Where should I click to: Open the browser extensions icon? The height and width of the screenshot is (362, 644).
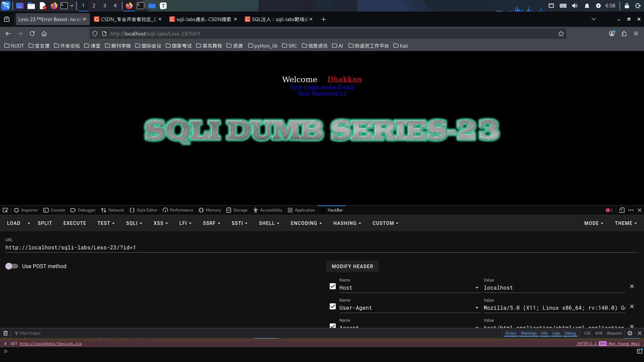(x=624, y=34)
